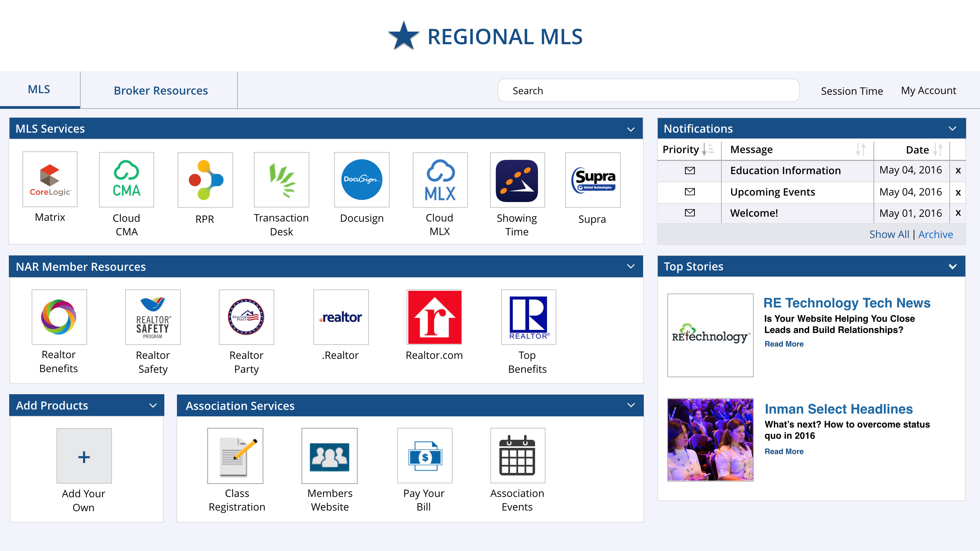The image size is (980, 551).
Task: Switch to the MLS tab
Action: tap(39, 90)
